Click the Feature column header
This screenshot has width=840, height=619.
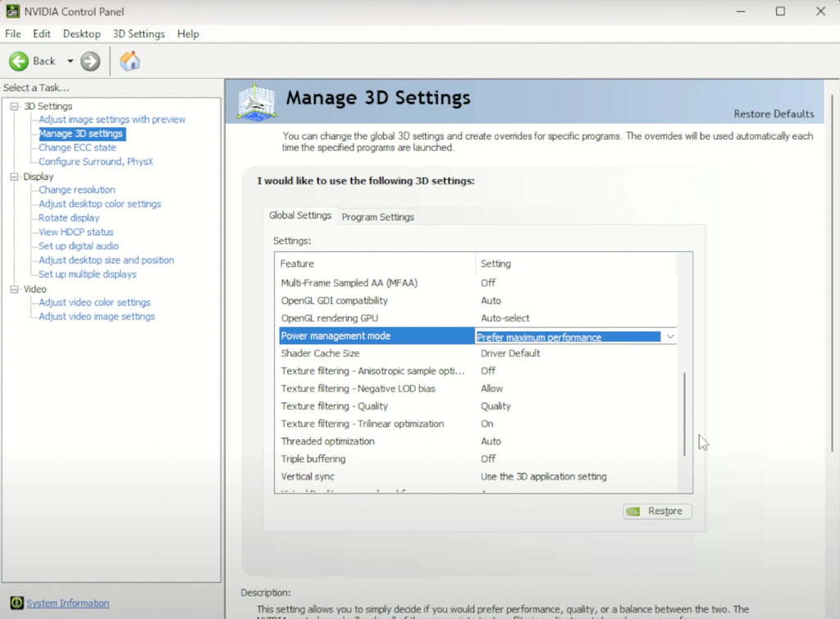375,264
